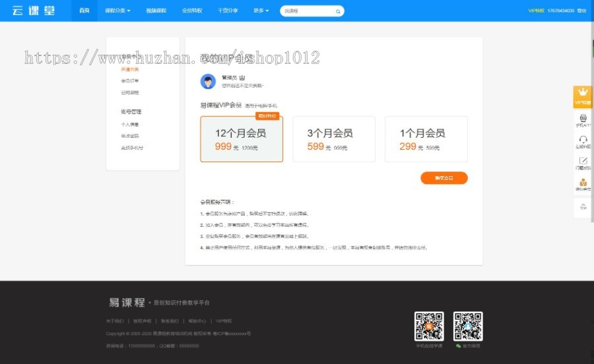Expand the 更多 dropdown in navbar

(x=261, y=11)
